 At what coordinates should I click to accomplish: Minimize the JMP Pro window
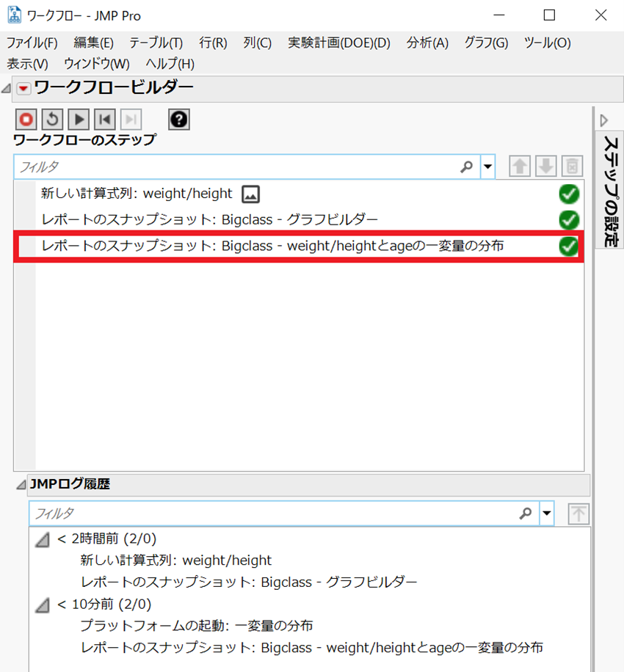tap(498, 15)
